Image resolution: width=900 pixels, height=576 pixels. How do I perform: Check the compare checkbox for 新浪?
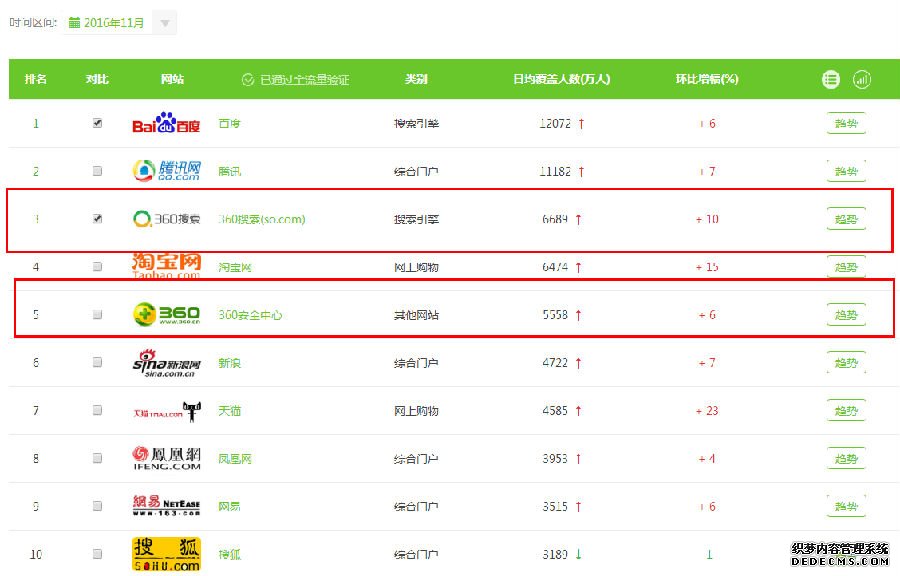98,362
